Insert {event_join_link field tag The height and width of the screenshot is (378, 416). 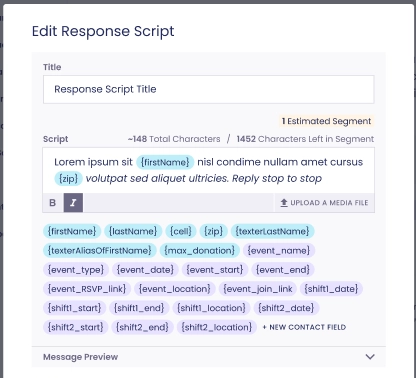click(258, 289)
